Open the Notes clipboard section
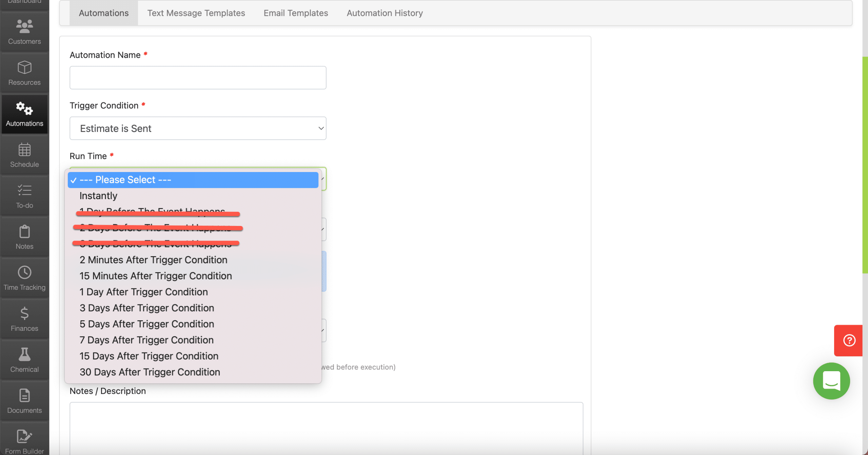Image resolution: width=868 pixels, height=455 pixels. [24, 236]
